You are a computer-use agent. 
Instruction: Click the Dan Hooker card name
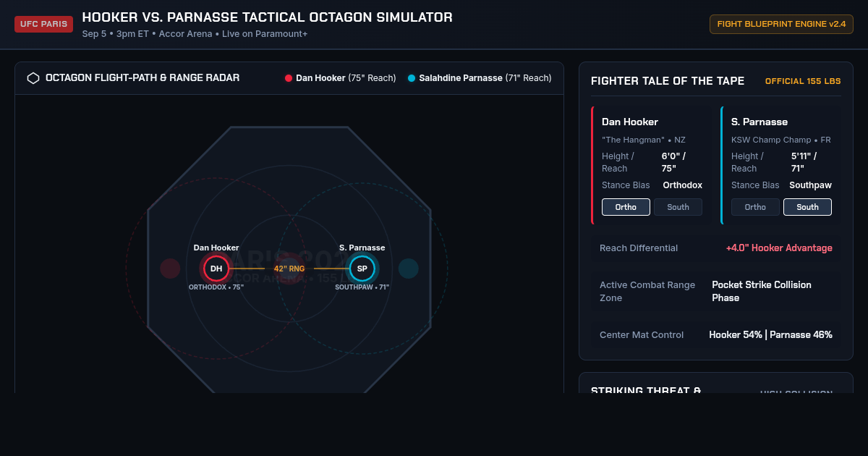[630, 122]
